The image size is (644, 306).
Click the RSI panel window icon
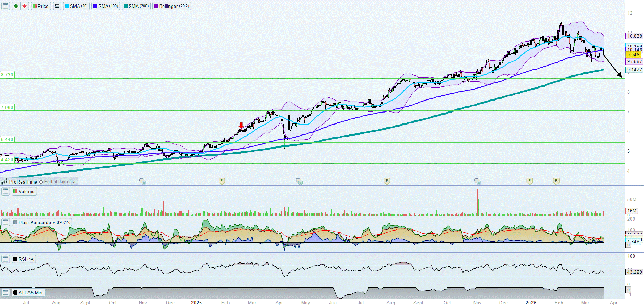(5, 259)
